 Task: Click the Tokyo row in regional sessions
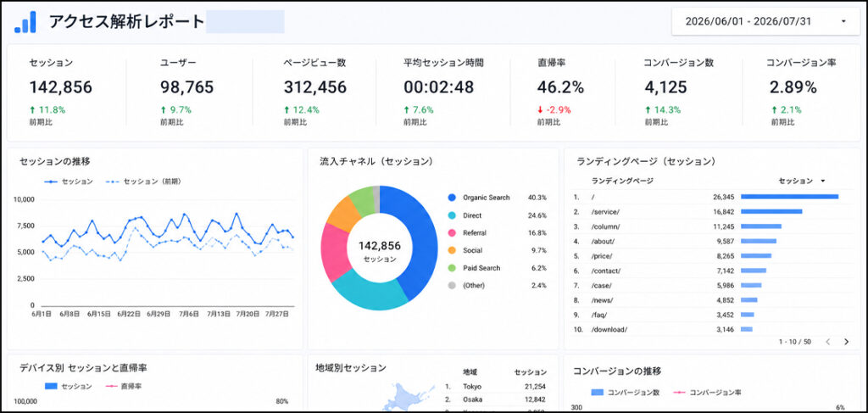click(497, 387)
